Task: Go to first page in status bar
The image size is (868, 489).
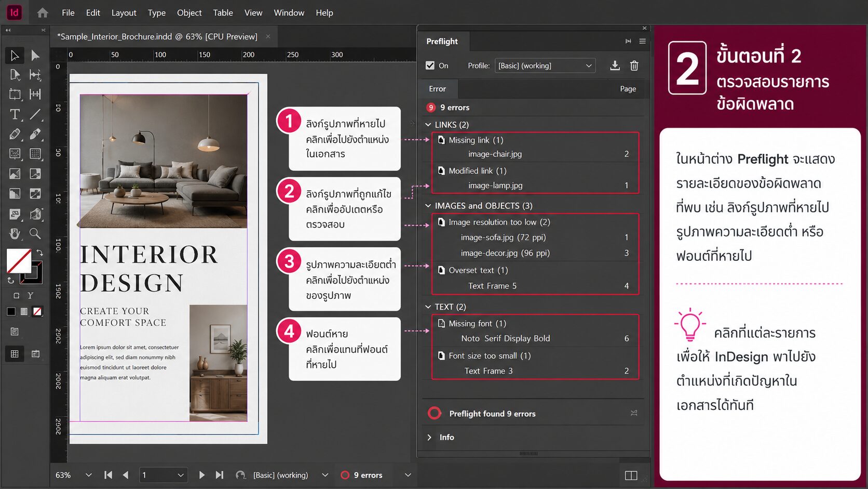Action: click(x=108, y=475)
